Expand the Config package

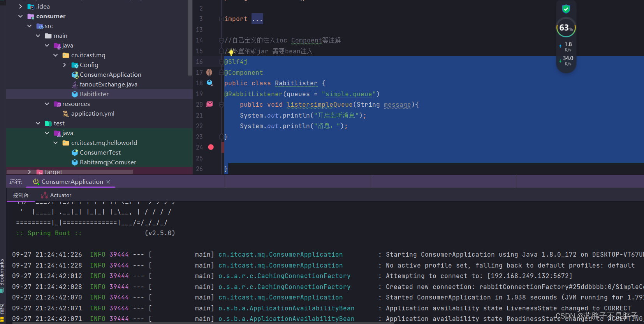click(65, 65)
